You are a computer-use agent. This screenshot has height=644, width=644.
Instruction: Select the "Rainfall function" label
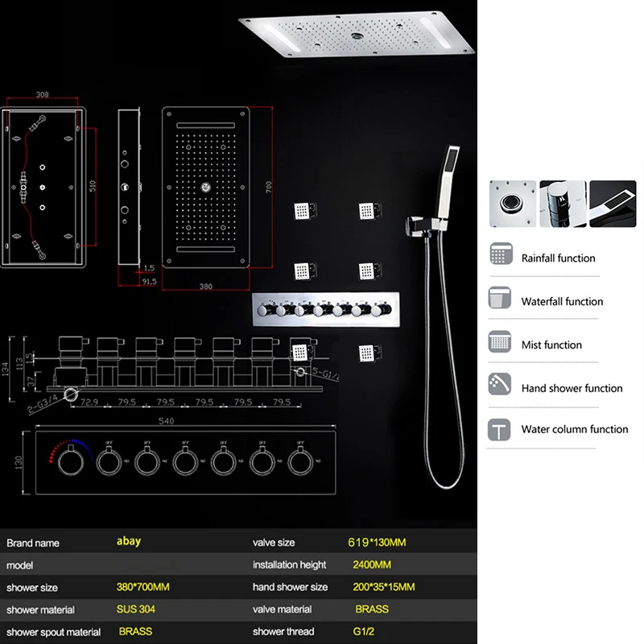pyautogui.click(x=558, y=258)
